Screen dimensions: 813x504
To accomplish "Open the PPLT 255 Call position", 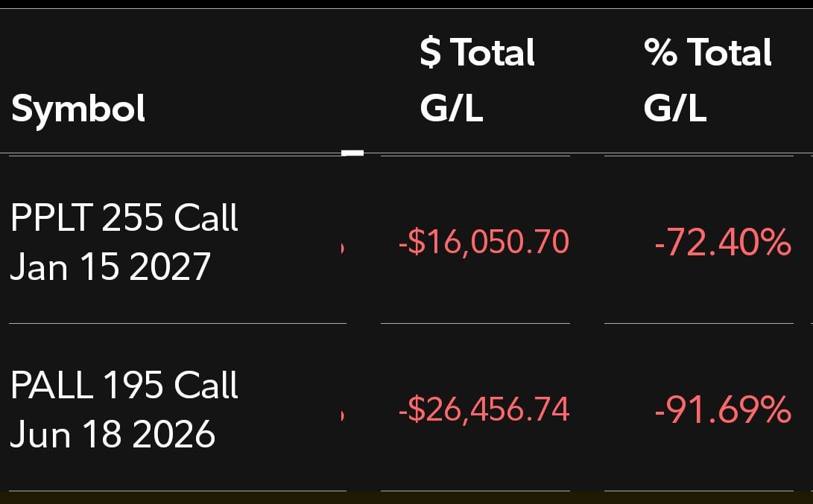I will tap(124, 218).
